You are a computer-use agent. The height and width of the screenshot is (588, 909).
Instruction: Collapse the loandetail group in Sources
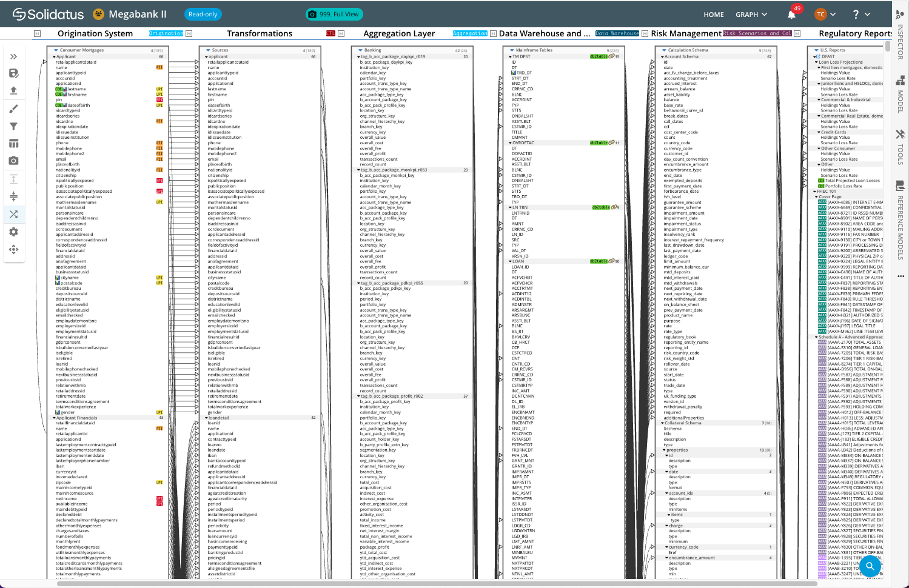pos(206,418)
